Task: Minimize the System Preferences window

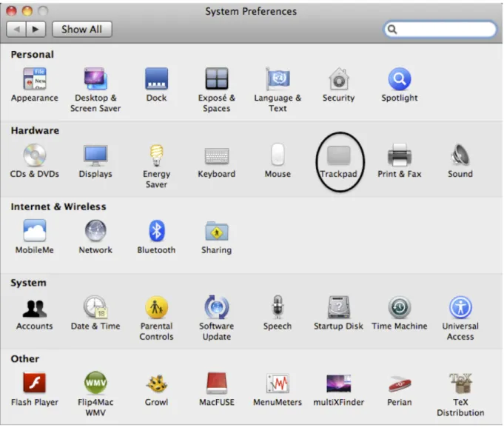Action: [x=27, y=11]
